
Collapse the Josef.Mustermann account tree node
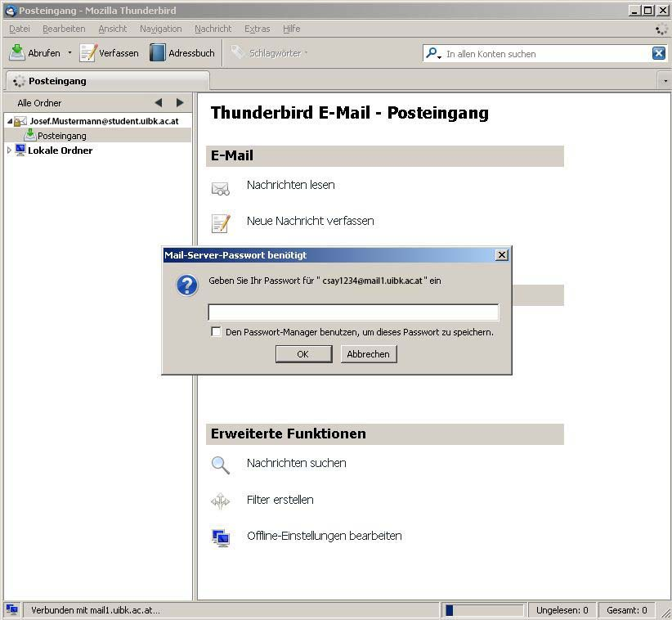[10, 121]
